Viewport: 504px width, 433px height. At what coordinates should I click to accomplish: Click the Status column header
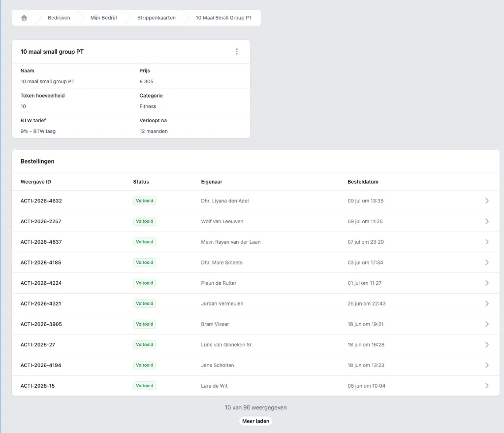point(141,182)
